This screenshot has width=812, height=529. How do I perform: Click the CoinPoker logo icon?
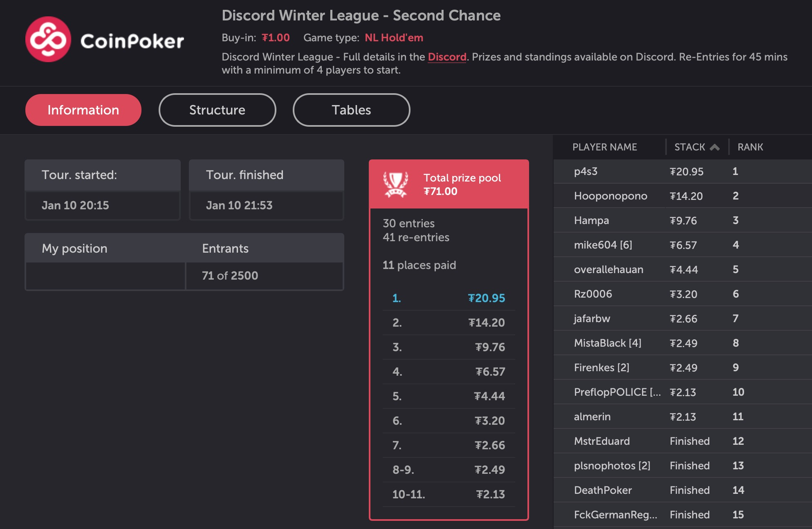click(48, 39)
